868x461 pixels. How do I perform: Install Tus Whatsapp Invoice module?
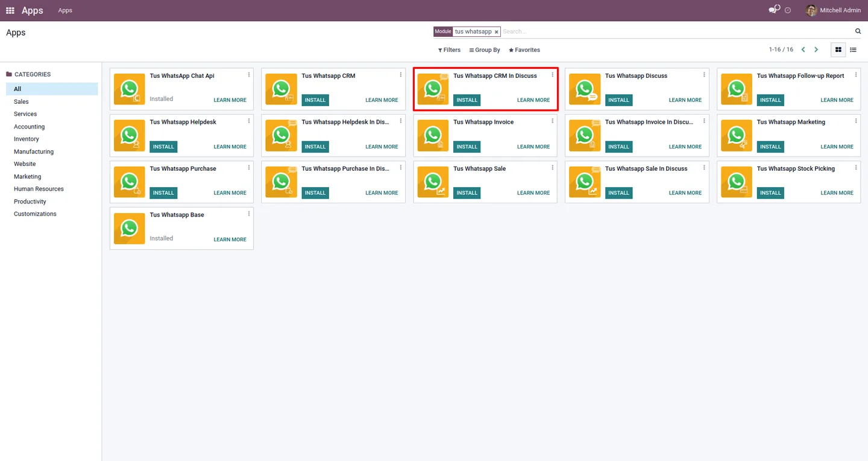pyautogui.click(x=467, y=147)
